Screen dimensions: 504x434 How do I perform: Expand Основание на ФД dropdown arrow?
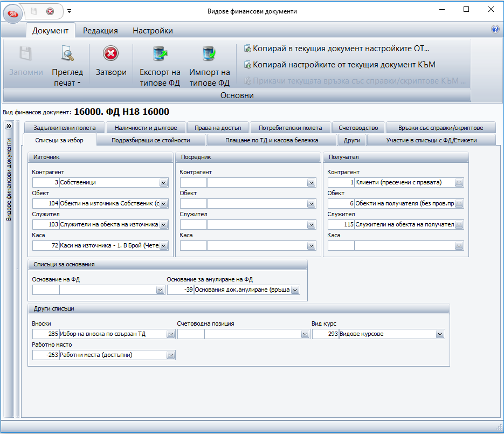coord(160,290)
